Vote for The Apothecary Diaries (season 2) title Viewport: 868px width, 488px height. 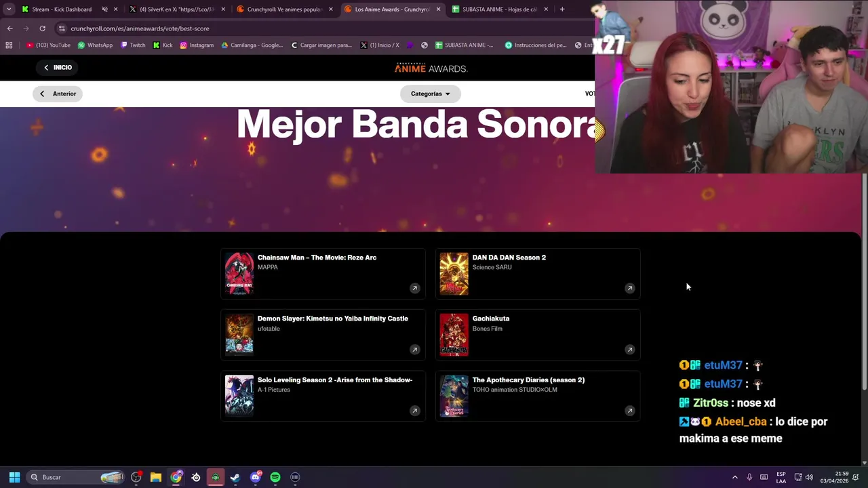click(x=528, y=380)
